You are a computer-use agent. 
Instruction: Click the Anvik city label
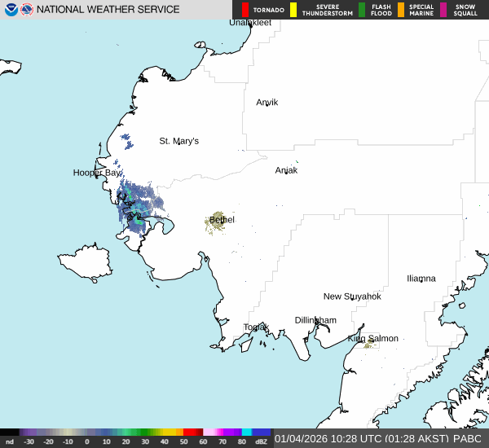click(267, 103)
